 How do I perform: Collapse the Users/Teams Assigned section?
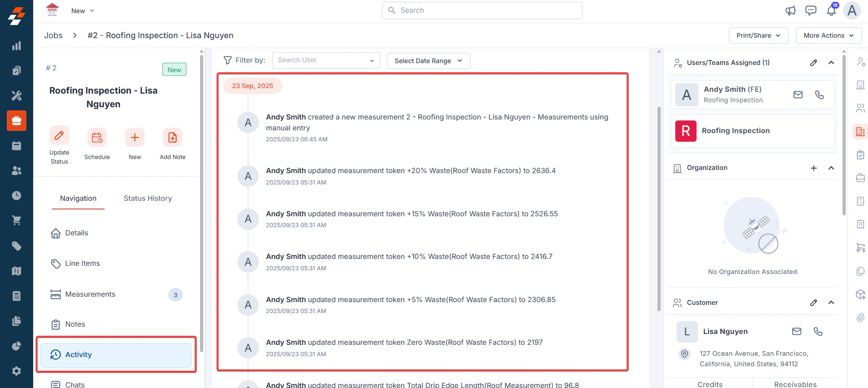[x=831, y=63]
